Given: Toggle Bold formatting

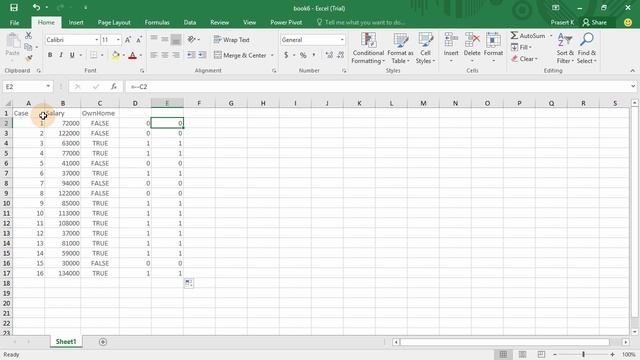Looking at the screenshot, I should click(50, 55).
